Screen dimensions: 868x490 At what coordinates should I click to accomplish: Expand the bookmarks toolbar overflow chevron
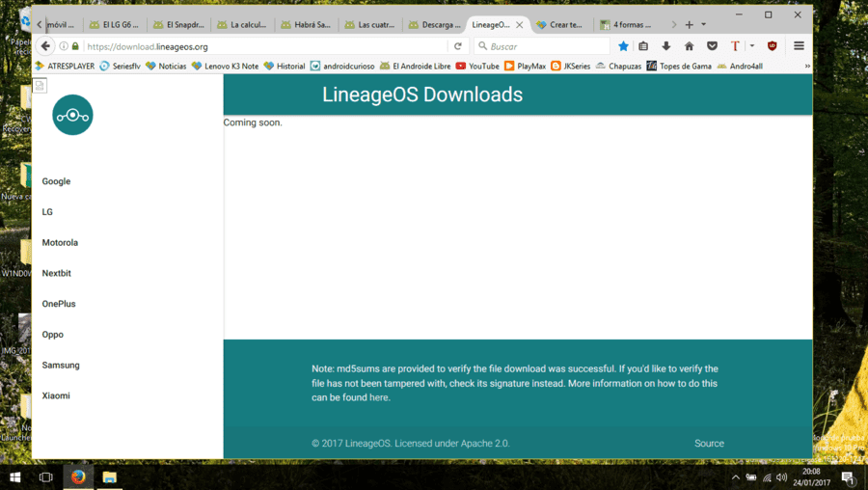tap(807, 66)
